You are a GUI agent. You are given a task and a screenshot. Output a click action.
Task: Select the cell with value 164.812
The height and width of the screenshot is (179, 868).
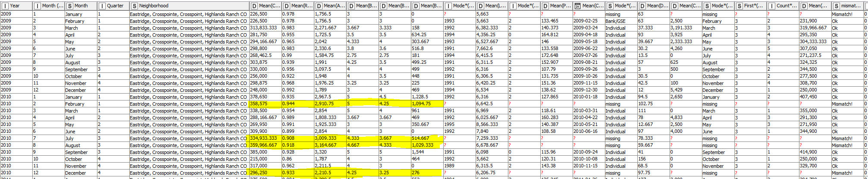click(x=556, y=35)
